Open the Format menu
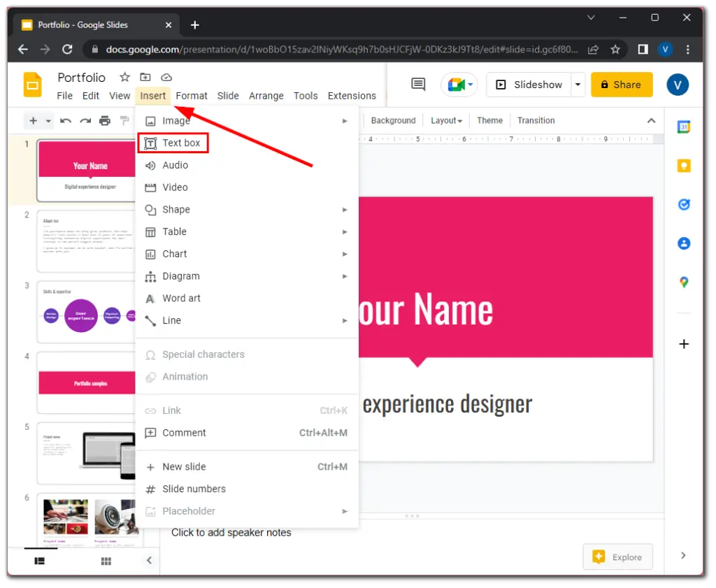Screen dimensions: 716x588 click(x=192, y=96)
